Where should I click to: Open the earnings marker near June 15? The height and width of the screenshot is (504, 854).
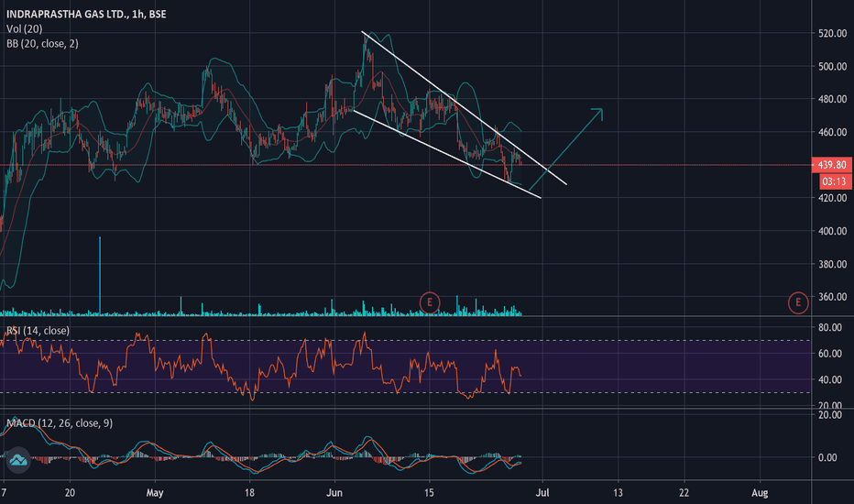click(x=430, y=302)
